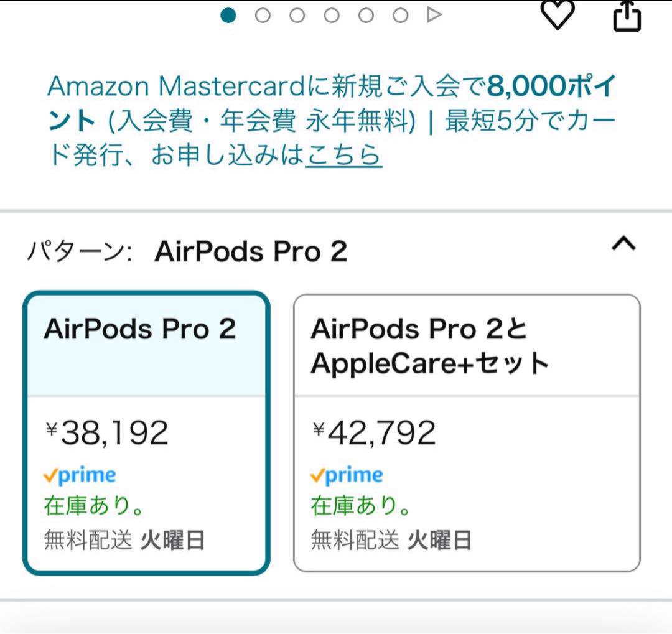
Task: Choose AirPods Pro 2とAppleCare+セット option
Action: [x=467, y=432]
